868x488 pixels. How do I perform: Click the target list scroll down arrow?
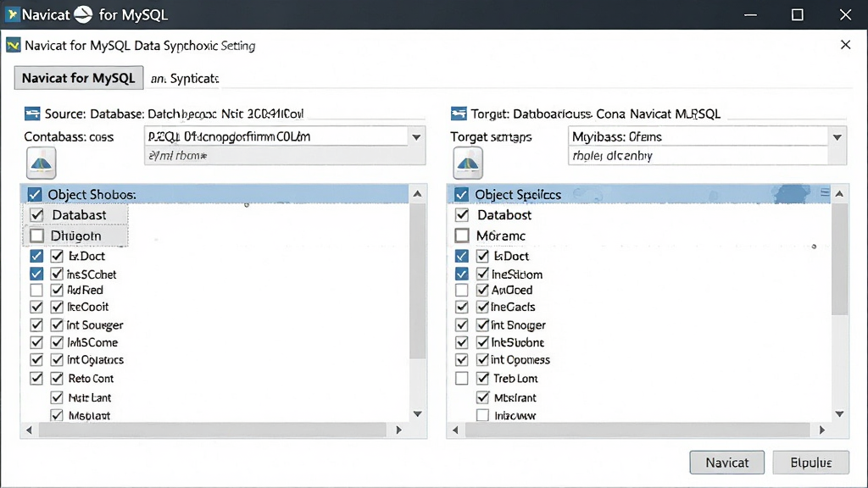pos(839,413)
